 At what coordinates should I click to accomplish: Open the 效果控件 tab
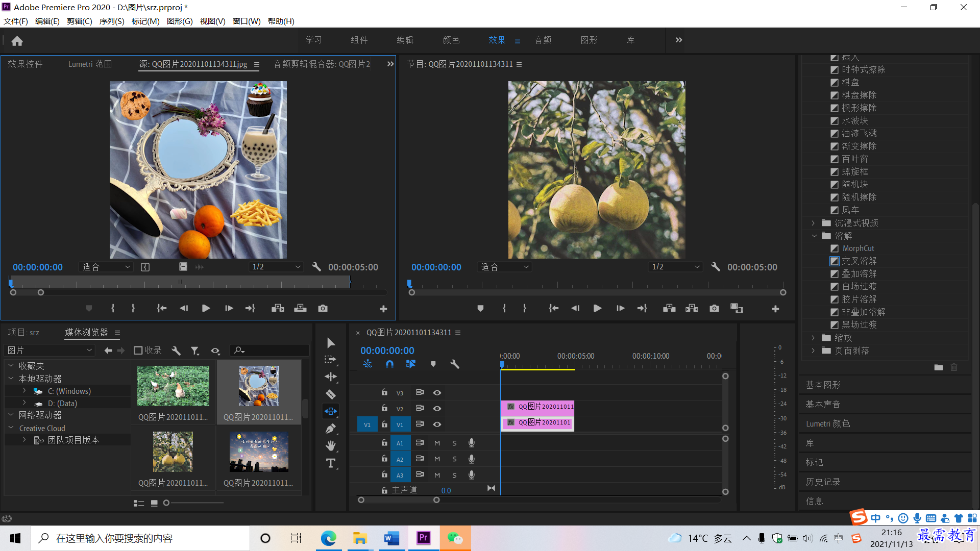pos(25,64)
